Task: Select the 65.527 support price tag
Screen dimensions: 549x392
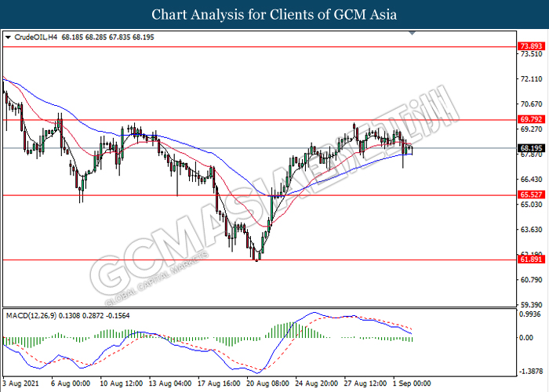Action: click(x=531, y=195)
